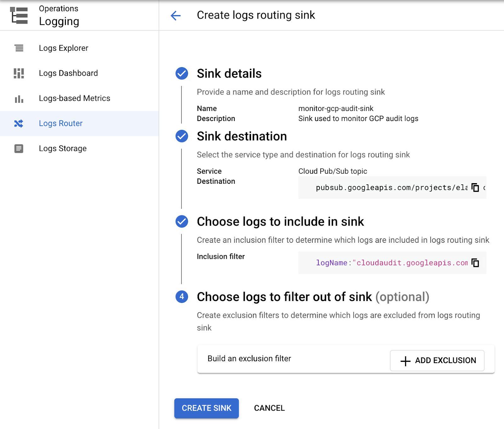Viewport: 504px width, 429px height.
Task: Navigate to Logs Explorer in the sidebar
Action: (x=63, y=48)
